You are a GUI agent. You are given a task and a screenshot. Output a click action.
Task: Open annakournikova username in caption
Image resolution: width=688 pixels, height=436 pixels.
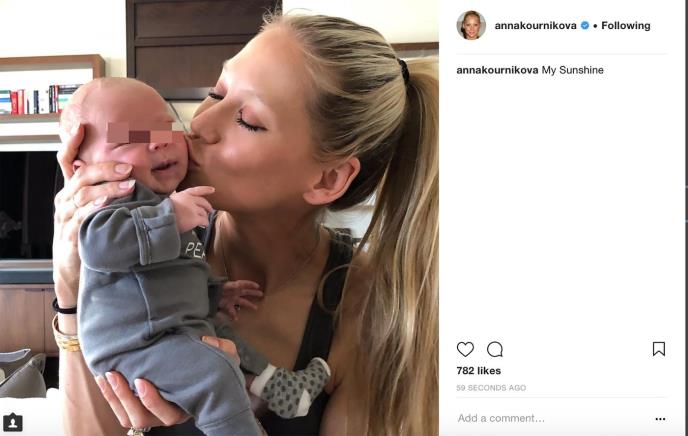497,70
